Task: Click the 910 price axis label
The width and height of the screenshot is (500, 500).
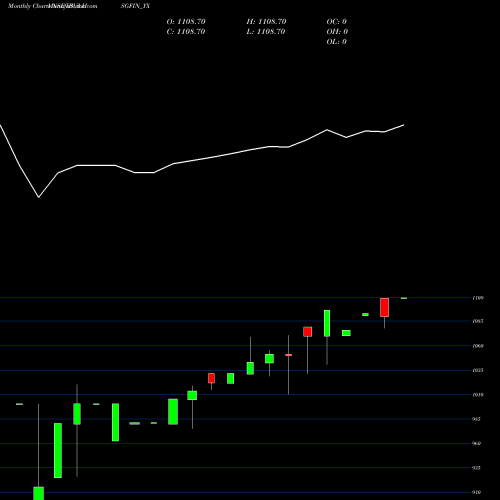Action: click(x=477, y=492)
